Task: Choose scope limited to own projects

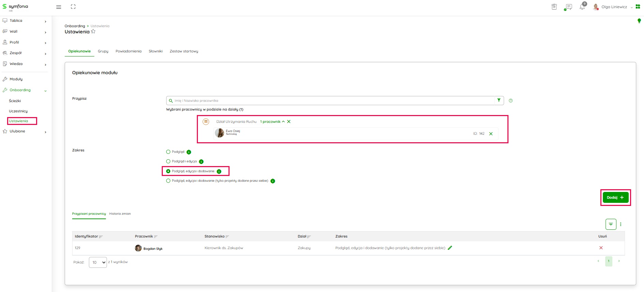Action: 168,181
